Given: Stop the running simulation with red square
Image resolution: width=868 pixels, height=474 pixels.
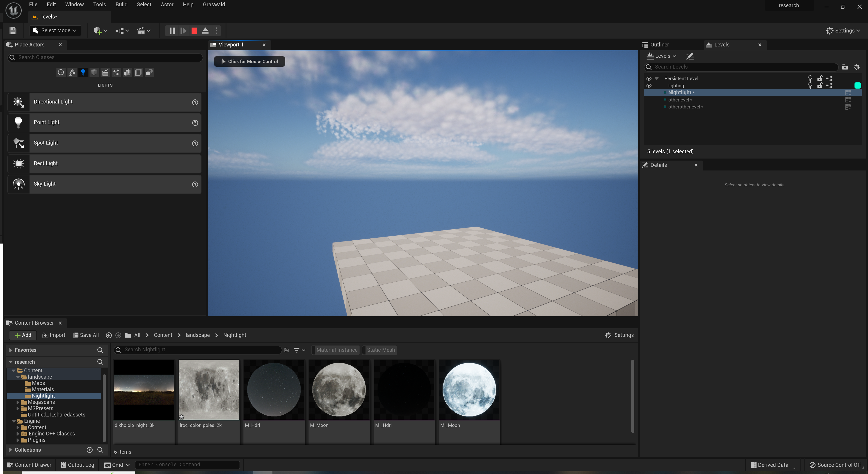Looking at the screenshot, I should tap(194, 31).
